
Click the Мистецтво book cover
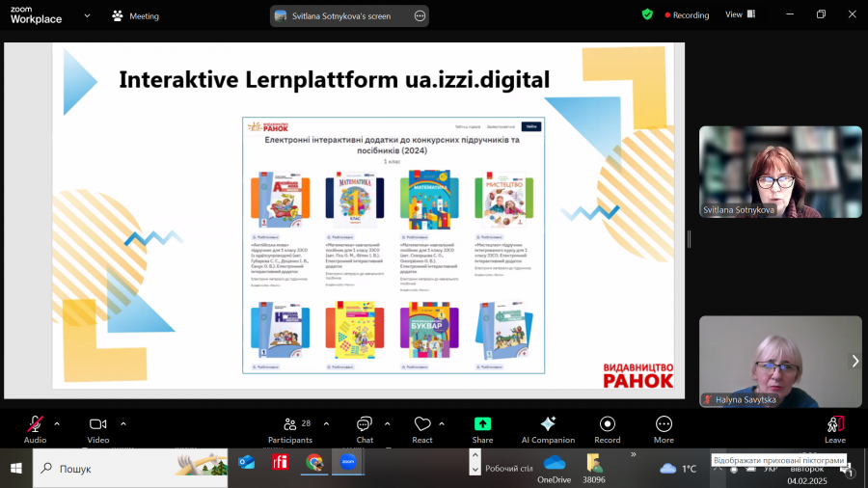(x=503, y=200)
